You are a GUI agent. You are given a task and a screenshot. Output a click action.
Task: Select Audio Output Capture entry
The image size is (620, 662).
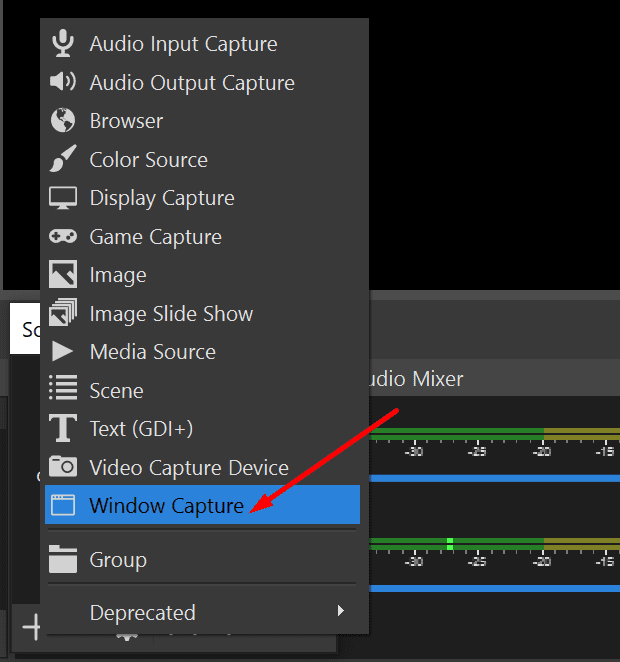203,82
